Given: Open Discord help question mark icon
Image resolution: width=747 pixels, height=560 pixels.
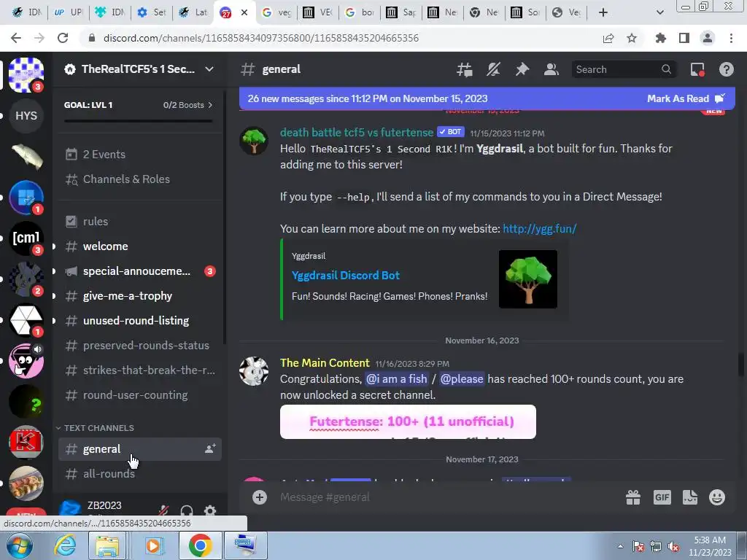Looking at the screenshot, I should [726, 69].
